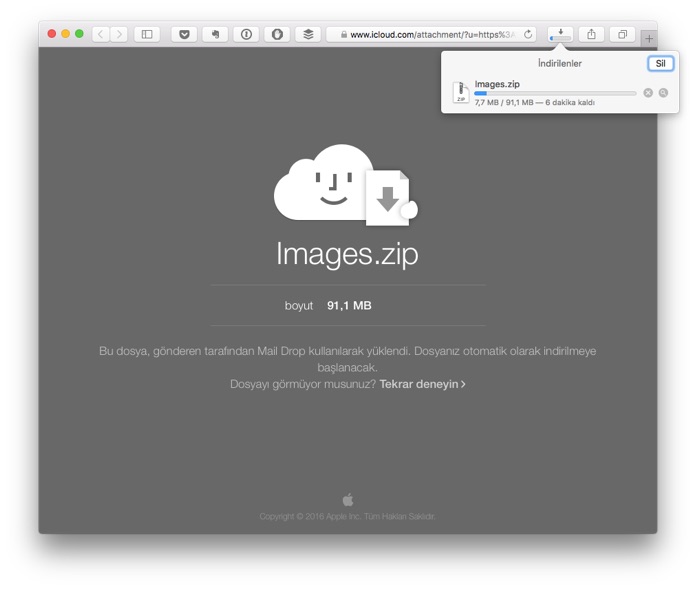Open a new tab with plus button
The width and height of the screenshot is (700, 589).
[649, 38]
